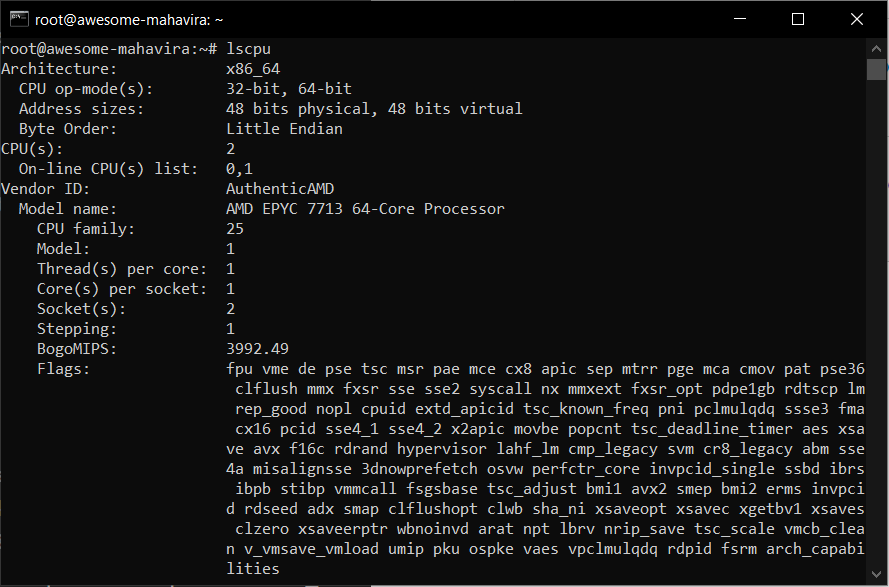
Task: Click the Socket(s): label
Action: pos(82,309)
